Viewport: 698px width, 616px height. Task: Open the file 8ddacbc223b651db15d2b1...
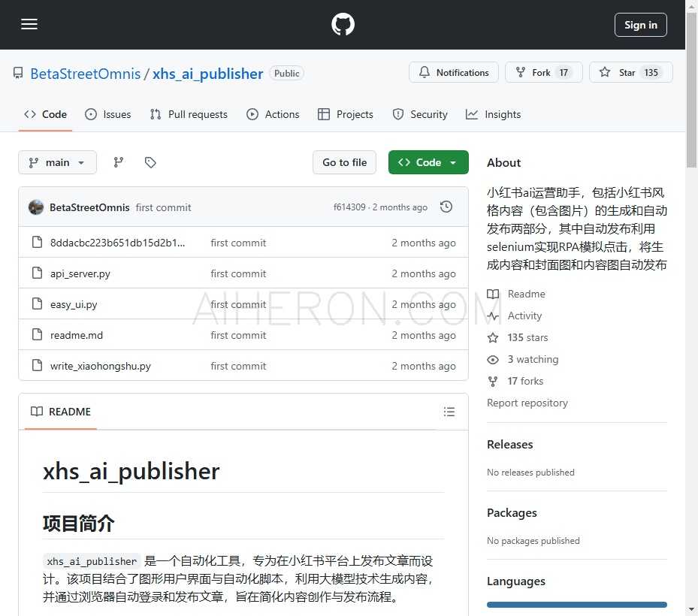[117, 243]
